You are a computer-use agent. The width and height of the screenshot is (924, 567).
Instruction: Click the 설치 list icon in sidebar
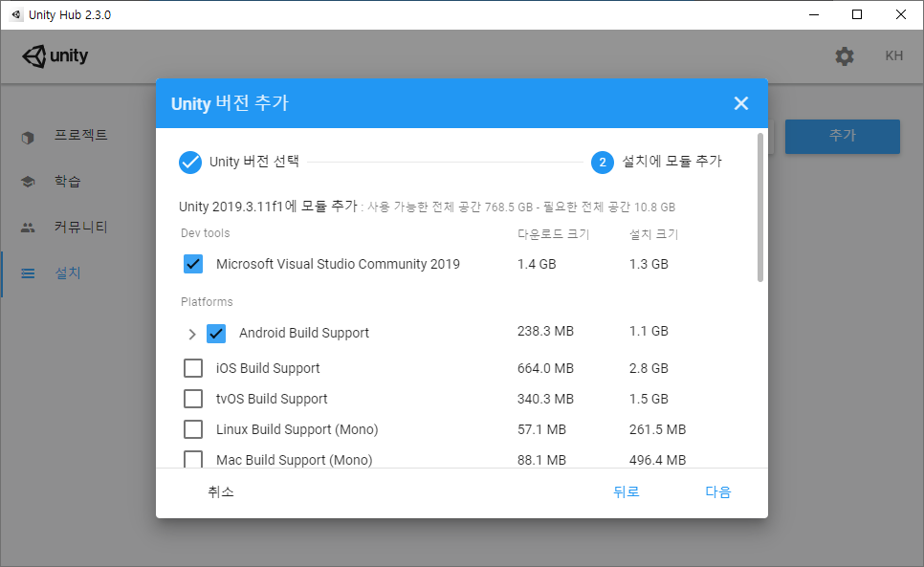tap(28, 273)
